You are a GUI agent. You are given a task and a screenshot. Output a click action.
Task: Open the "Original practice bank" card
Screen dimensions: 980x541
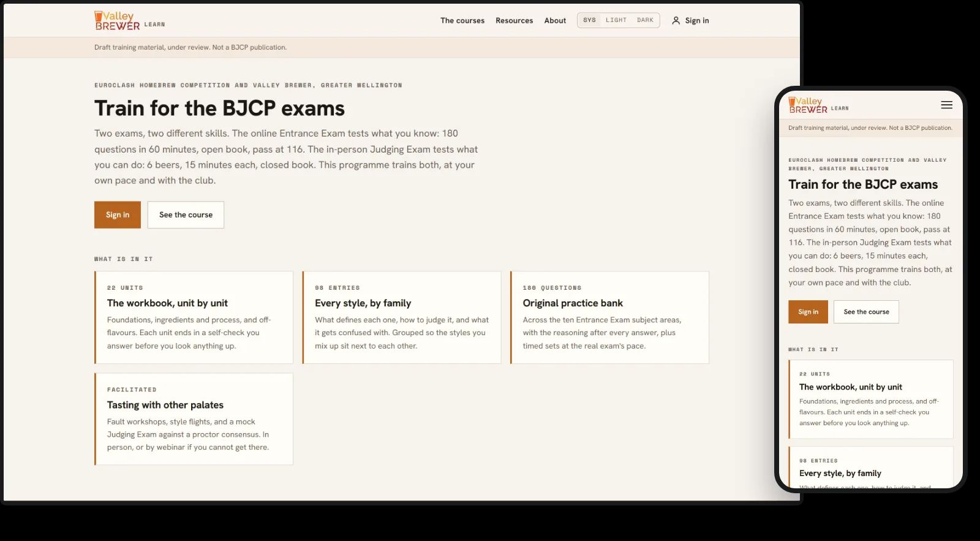(x=609, y=317)
